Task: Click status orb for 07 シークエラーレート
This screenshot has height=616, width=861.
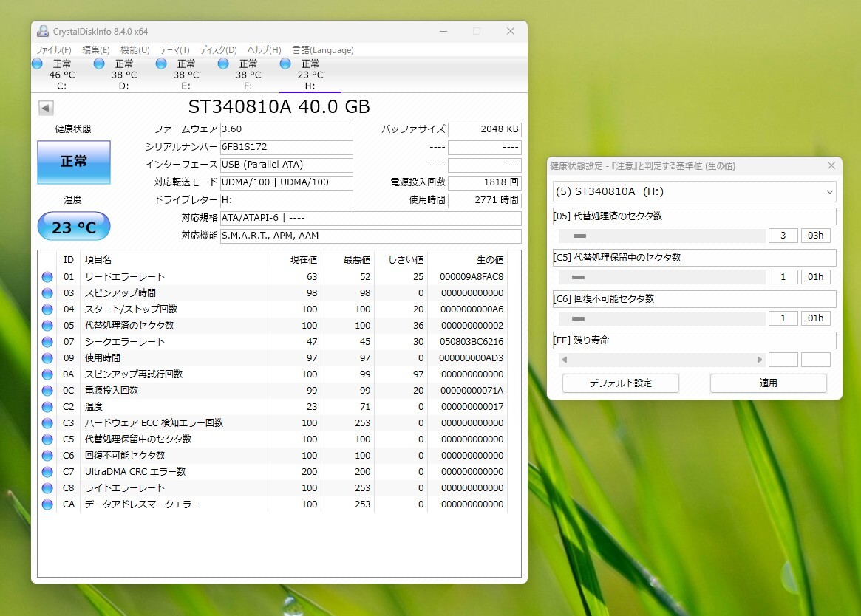Action: (x=48, y=341)
